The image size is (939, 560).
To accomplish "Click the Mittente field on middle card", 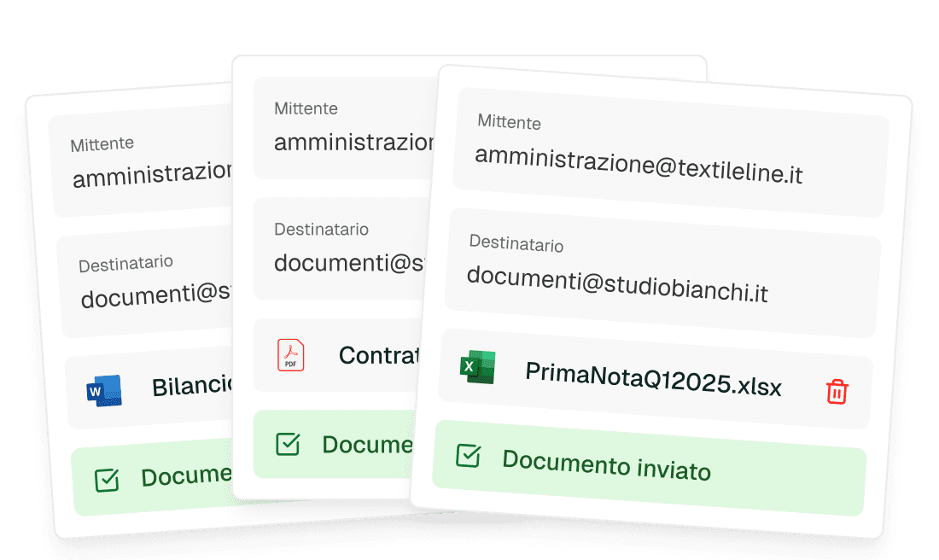I will point(344,127).
